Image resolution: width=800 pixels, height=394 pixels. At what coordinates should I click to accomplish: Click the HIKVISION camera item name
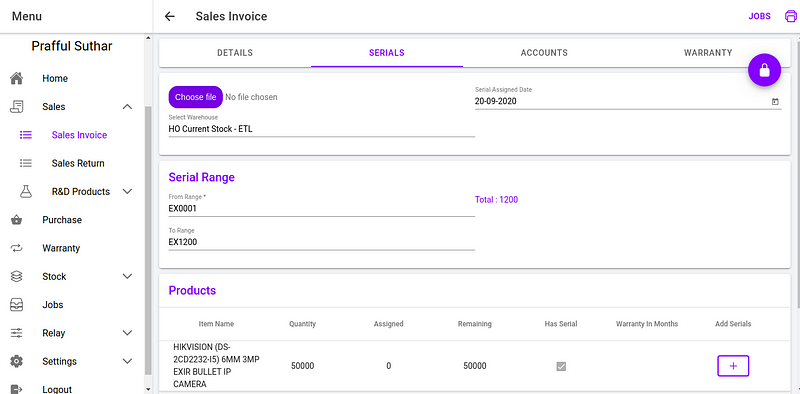tap(216, 365)
